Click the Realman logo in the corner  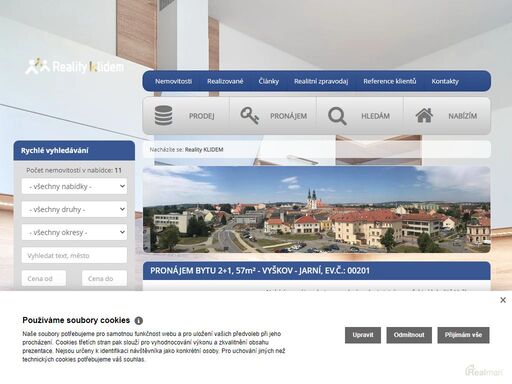[x=484, y=370]
